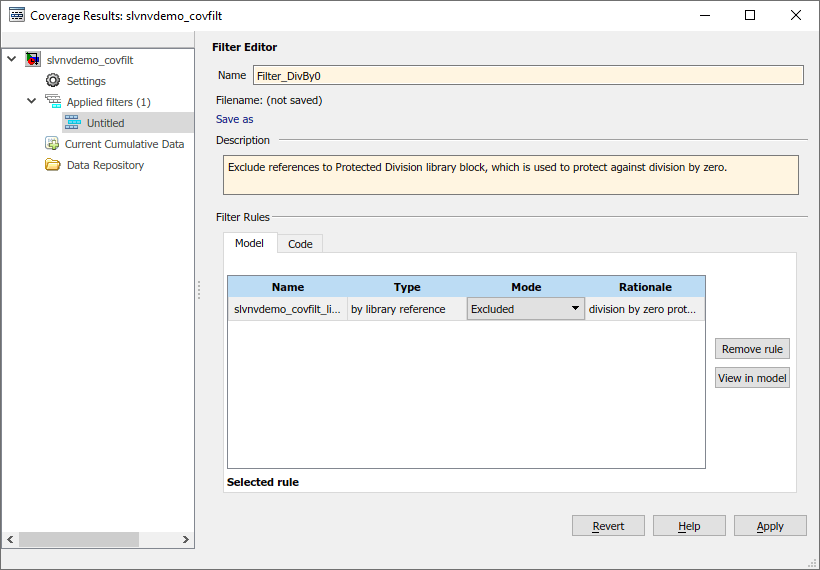This screenshot has width=820, height=570.
Task: Click the Revert button
Action: [x=608, y=526]
